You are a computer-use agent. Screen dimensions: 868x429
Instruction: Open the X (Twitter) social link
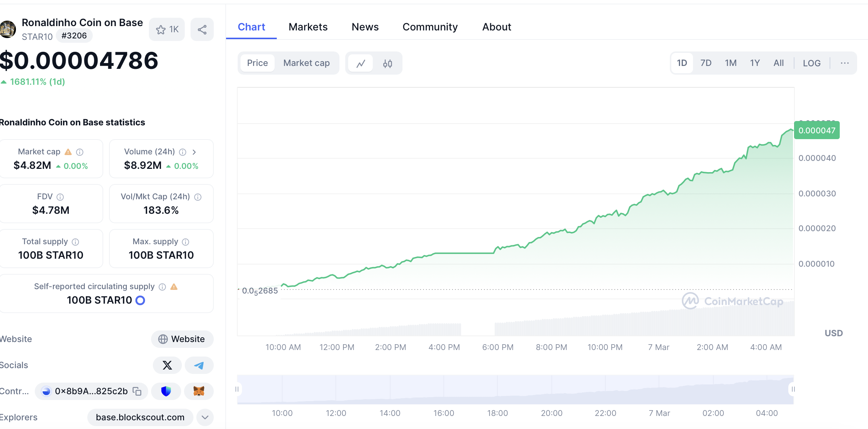click(x=167, y=365)
